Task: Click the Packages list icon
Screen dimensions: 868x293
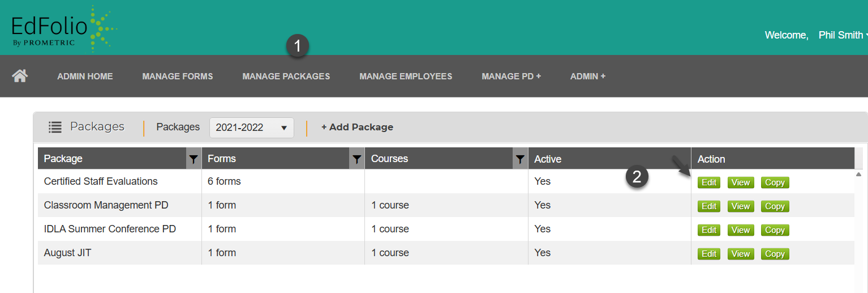Action: 55,127
